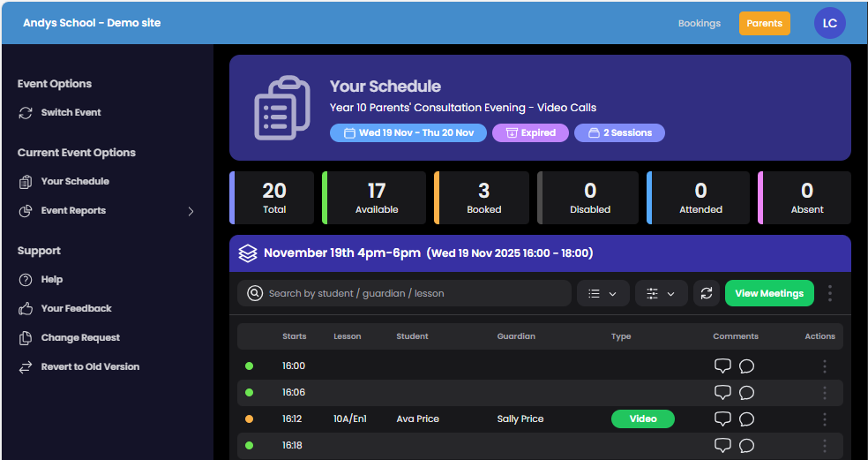Open the list view dropdown
The image size is (868, 460).
coord(602,293)
